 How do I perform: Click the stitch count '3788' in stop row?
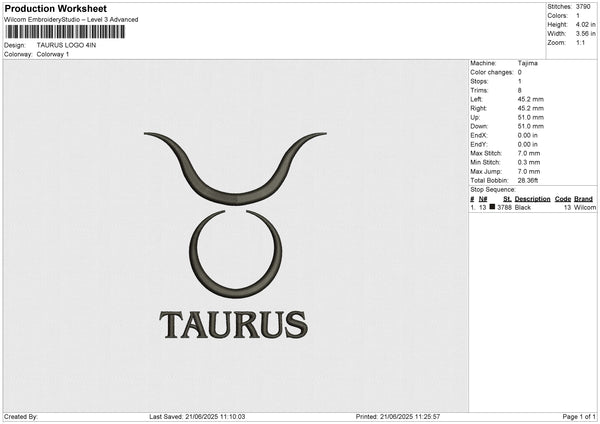[x=504, y=207]
